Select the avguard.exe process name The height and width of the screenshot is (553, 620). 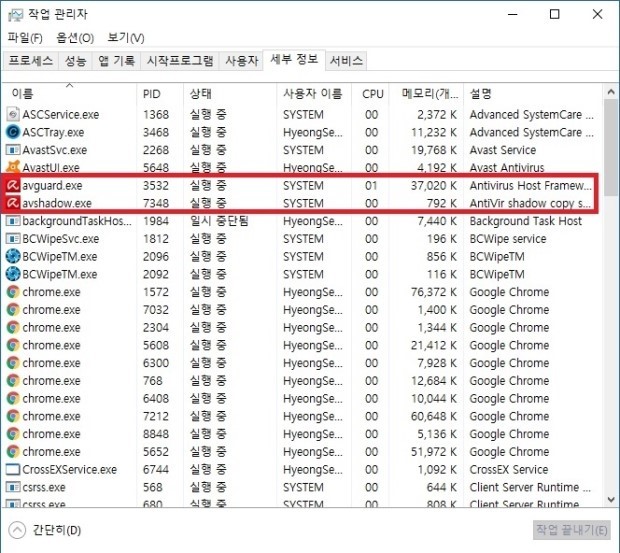pos(52,185)
